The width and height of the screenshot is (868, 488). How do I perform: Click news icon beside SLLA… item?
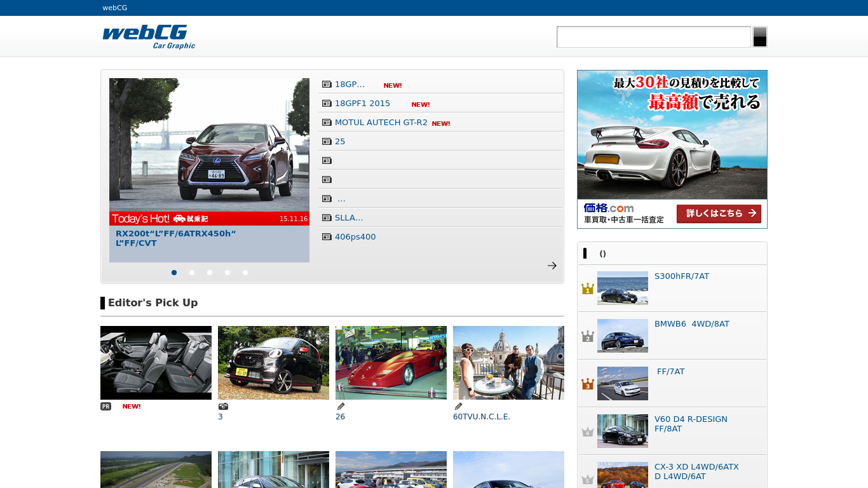click(327, 218)
